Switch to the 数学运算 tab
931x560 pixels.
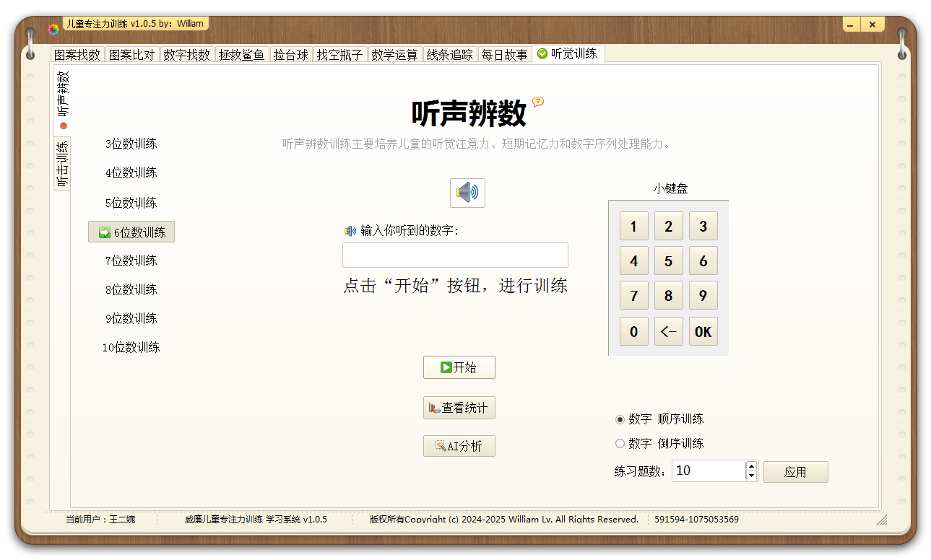pos(395,55)
